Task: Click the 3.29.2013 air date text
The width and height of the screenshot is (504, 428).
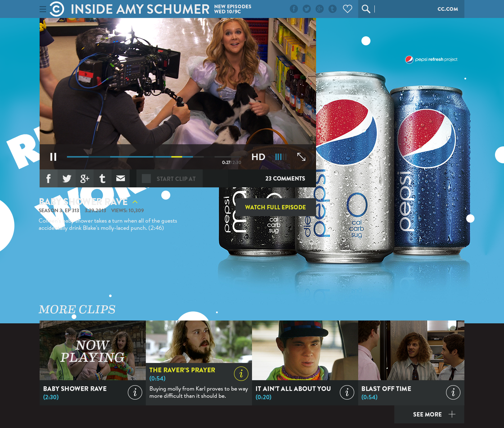Action: [95, 211]
